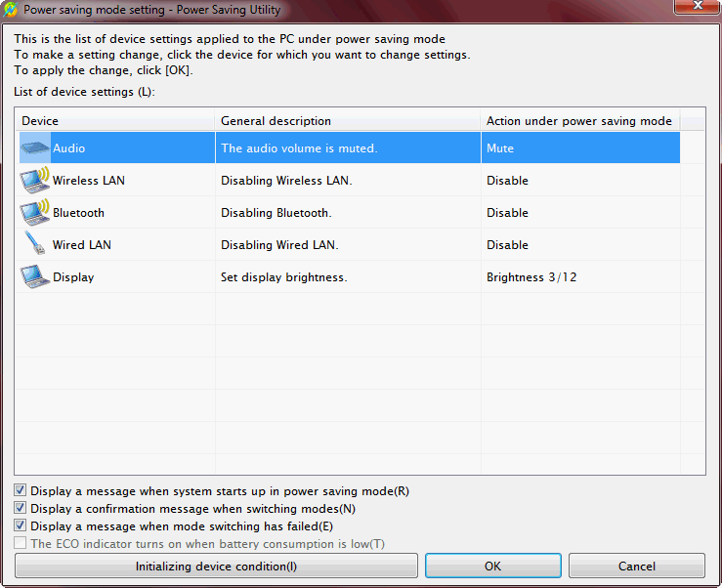Select the Display device name

(x=73, y=277)
